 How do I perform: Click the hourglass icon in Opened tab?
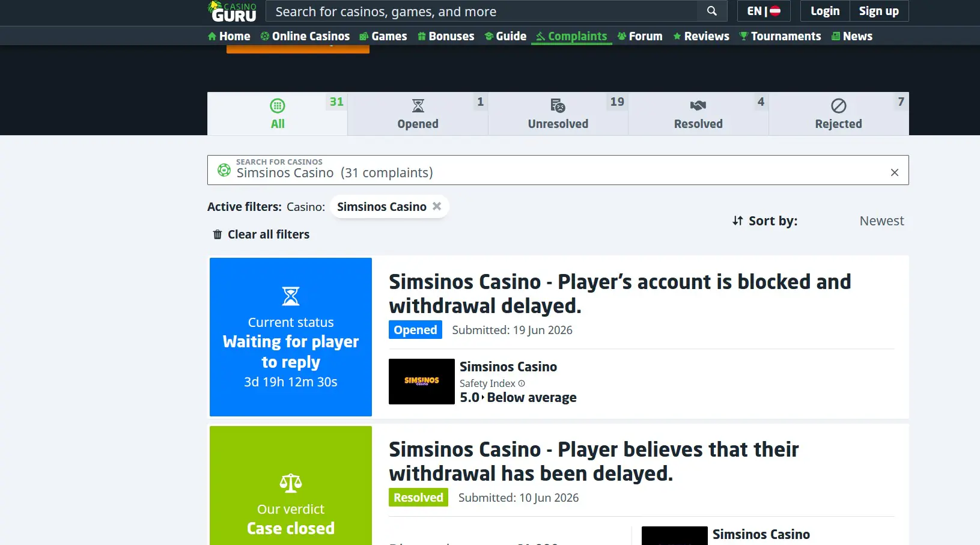click(418, 106)
